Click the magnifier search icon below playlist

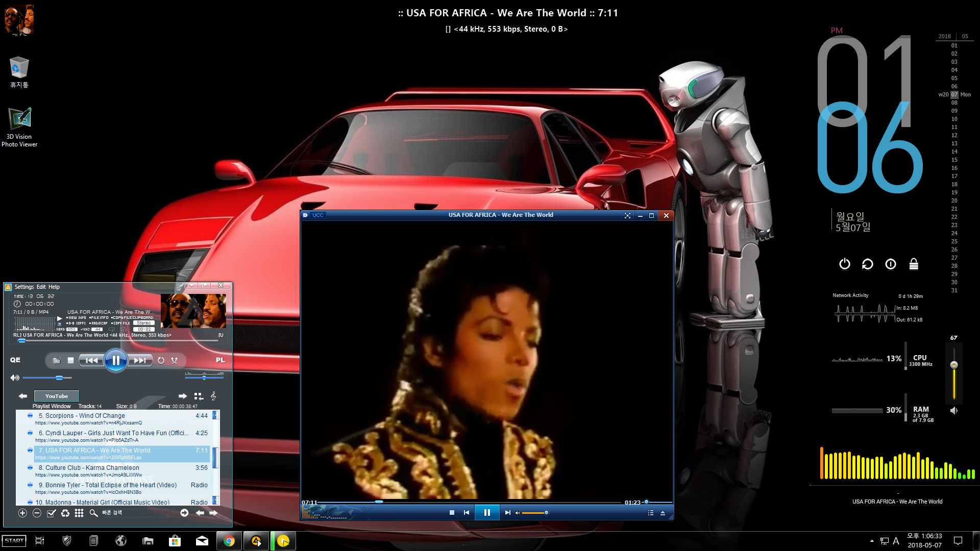tap(93, 513)
